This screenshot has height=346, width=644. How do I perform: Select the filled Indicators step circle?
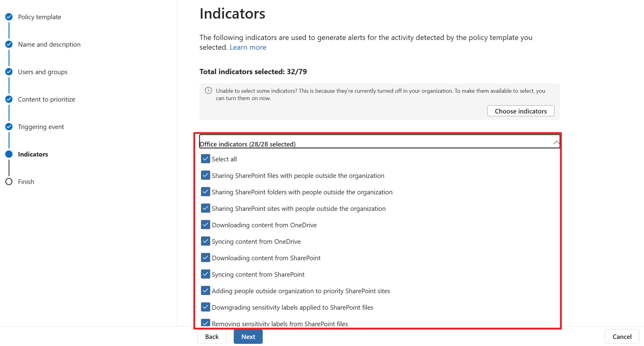pos(9,154)
